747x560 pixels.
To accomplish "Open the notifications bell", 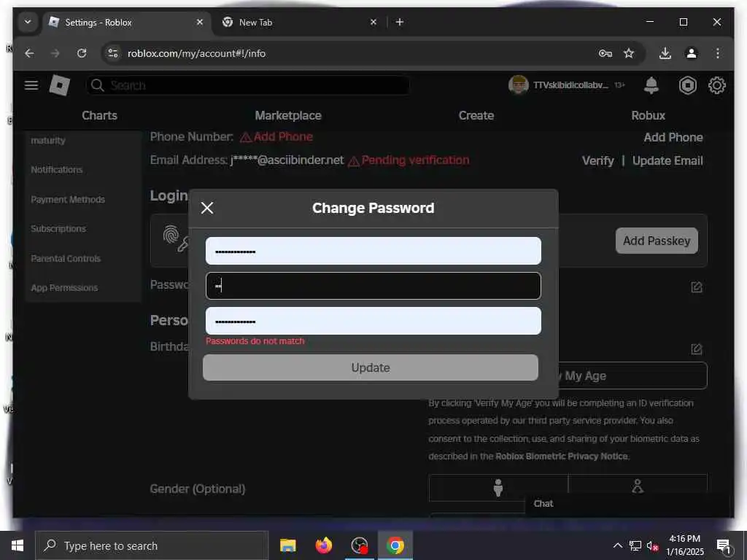I will [651, 85].
